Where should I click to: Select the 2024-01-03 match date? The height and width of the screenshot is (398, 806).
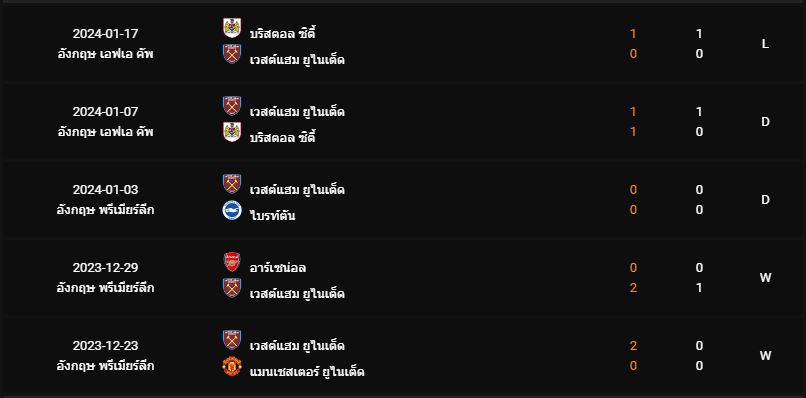pyautogui.click(x=105, y=190)
